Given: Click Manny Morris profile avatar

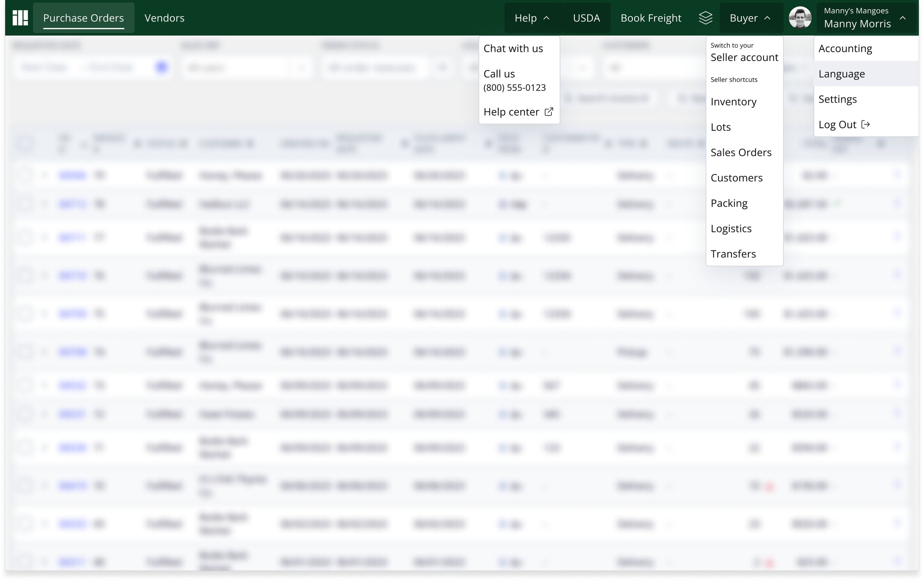Looking at the screenshot, I should tap(800, 18).
